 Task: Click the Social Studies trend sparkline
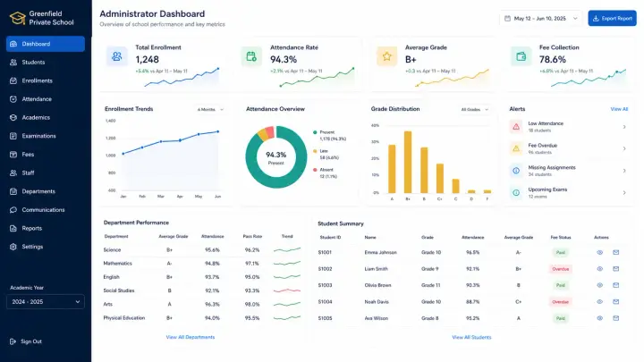287,290
